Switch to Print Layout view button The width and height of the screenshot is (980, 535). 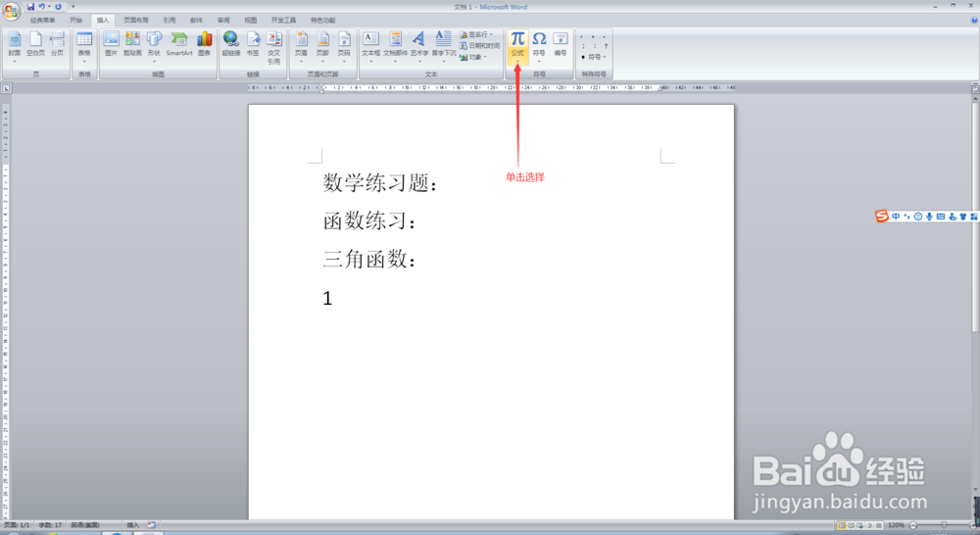(x=841, y=525)
